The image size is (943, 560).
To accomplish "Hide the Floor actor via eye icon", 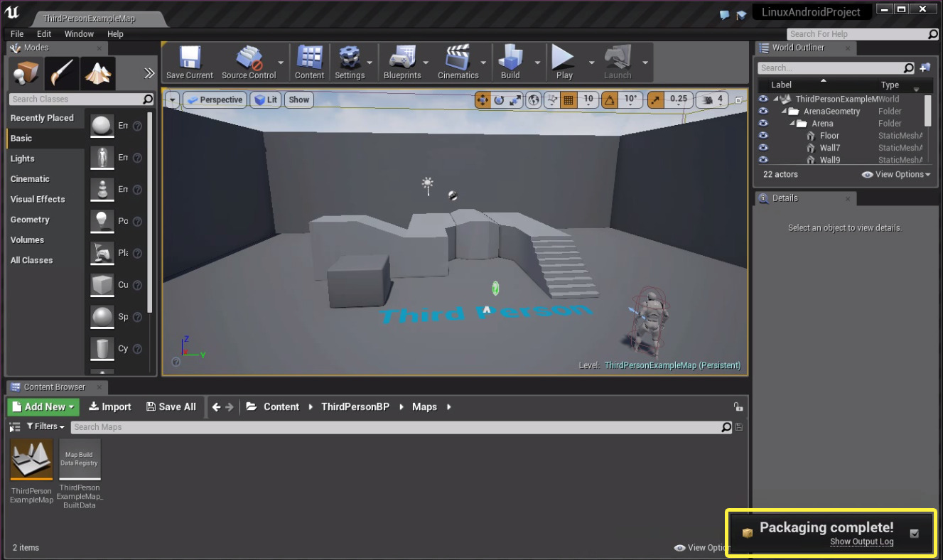I will (x=763, y=136).
